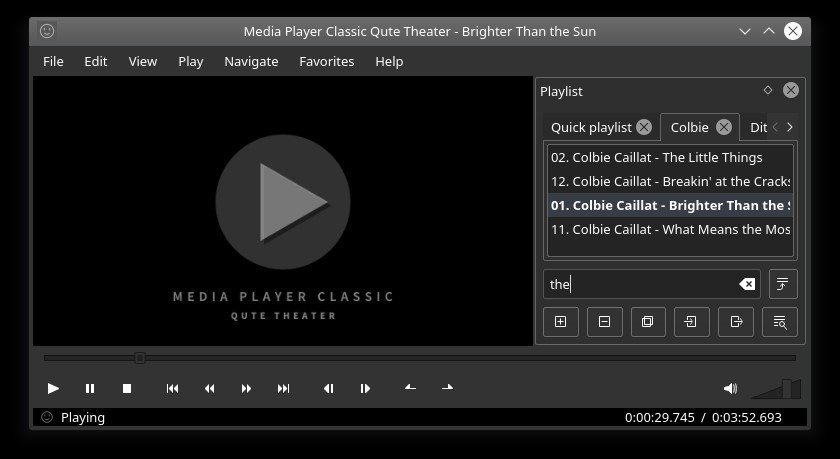Screen dimensions: 840x459
Task: Click the rewind (seek backward) icon
Action: 209,388
